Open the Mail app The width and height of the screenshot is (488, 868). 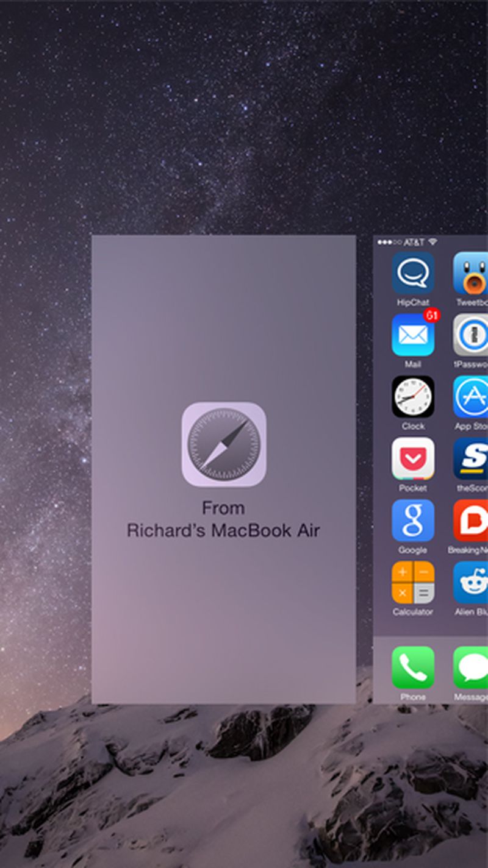pyautogui.click(x=413, y=335)
